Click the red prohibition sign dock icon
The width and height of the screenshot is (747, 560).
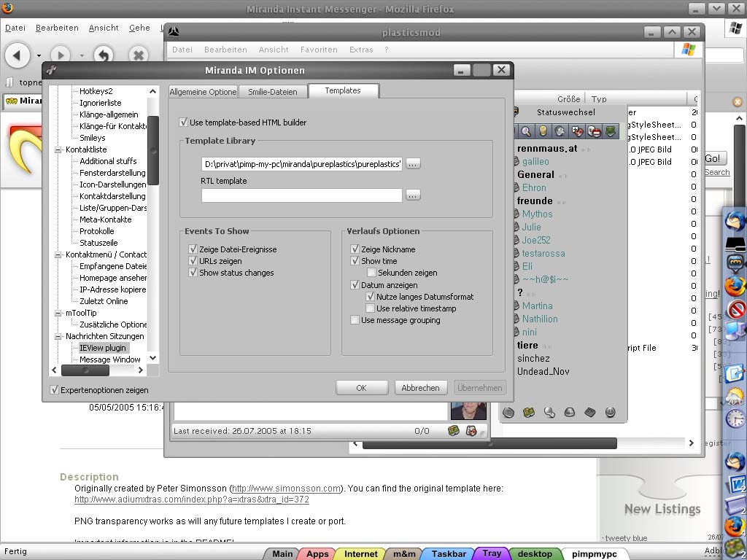tap(737, 308)
